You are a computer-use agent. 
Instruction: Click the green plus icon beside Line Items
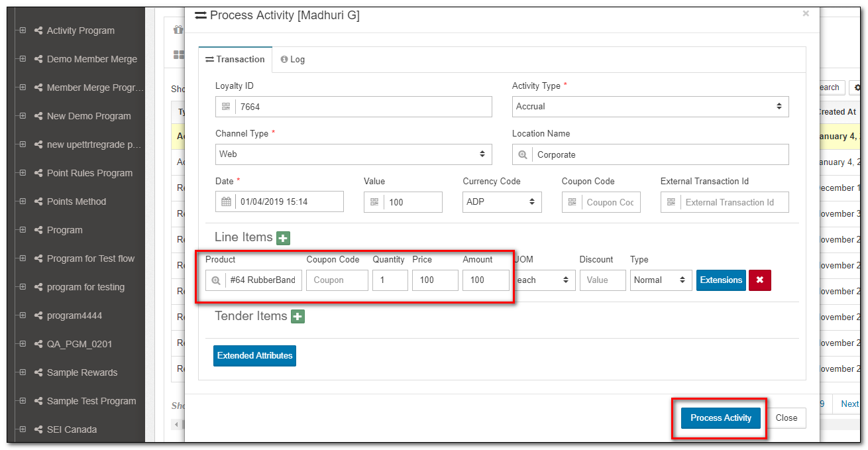284,238
